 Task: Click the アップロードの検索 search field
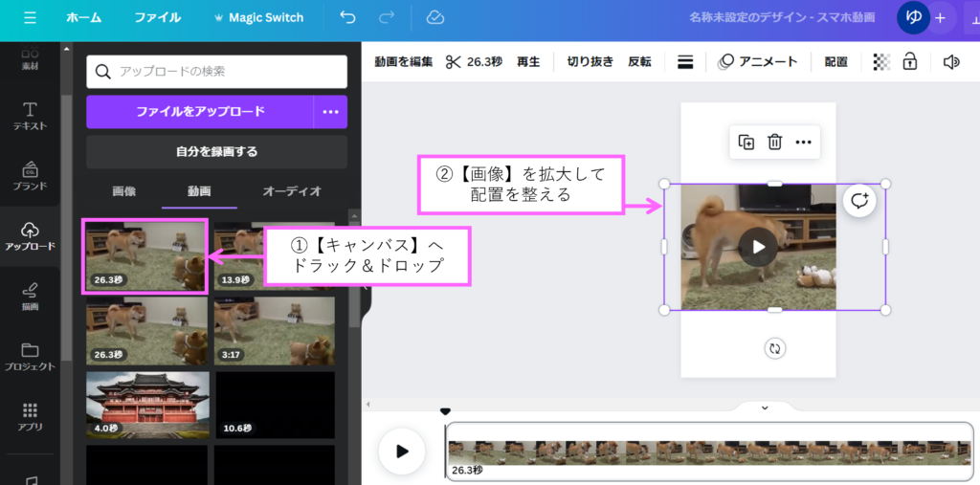click(x=216, y=72)
